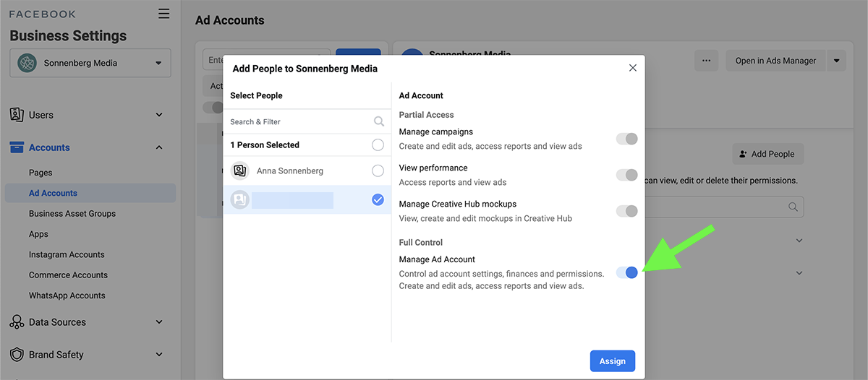Close the Add People dialog
The width and height of the screenshot is (868, 380).
[x=633, y=68]
